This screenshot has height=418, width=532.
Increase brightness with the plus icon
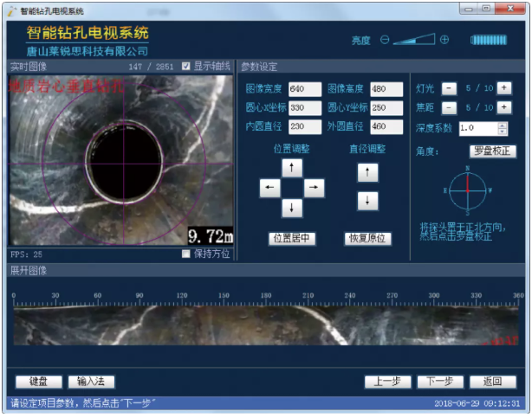click(444, 40)
